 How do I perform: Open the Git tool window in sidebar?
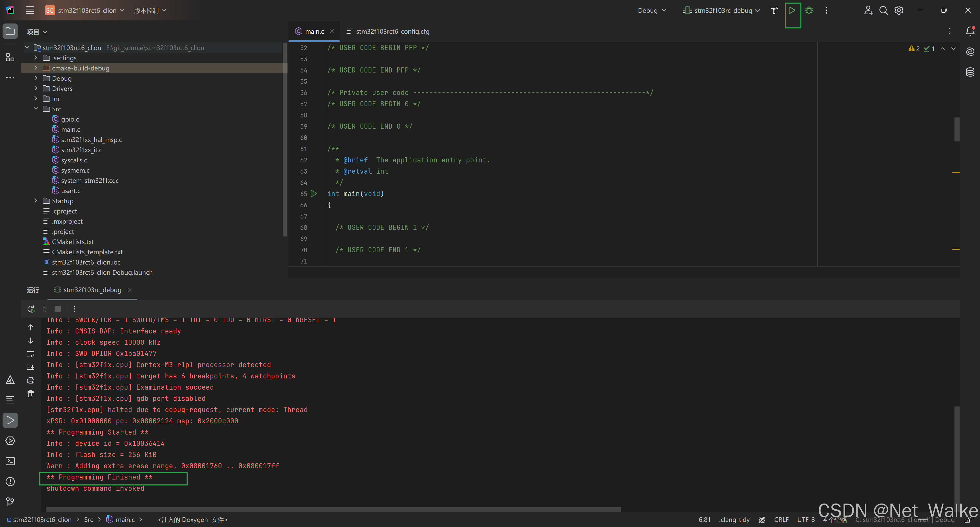[x=10, y=502]
